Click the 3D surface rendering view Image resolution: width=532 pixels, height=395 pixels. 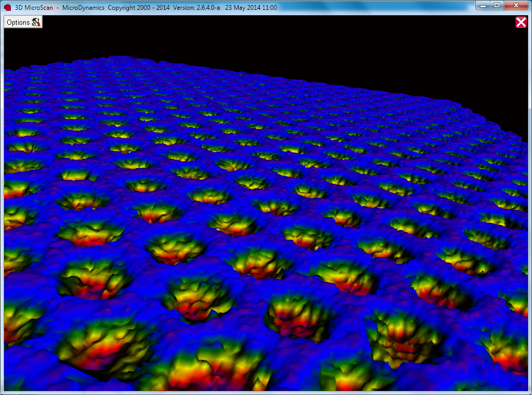[x=266, y=204]
